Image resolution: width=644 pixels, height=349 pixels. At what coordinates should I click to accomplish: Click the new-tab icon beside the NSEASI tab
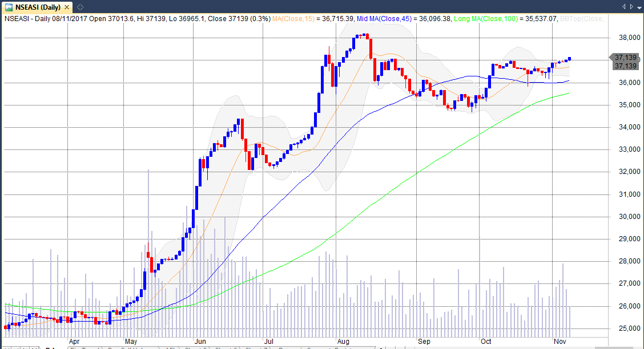tap(79, 7)
